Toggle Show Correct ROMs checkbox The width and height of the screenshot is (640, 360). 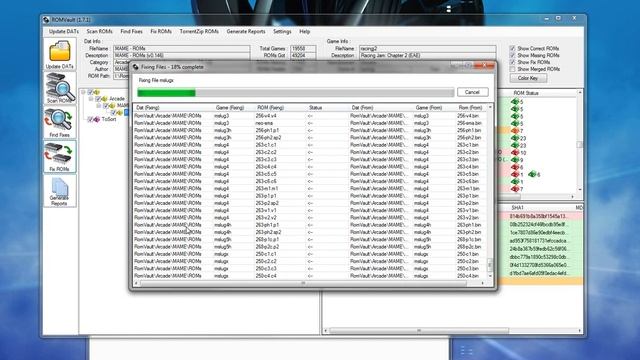click(x=512, y=48)
